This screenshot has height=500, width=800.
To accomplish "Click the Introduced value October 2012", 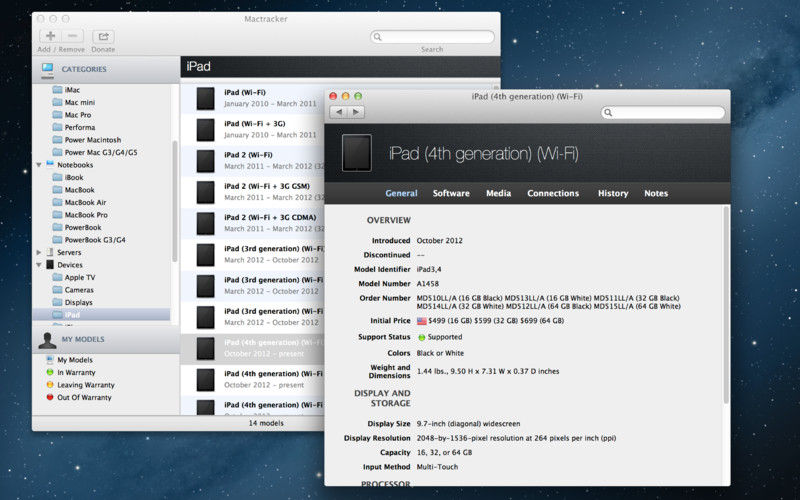I will pos(439,241).
